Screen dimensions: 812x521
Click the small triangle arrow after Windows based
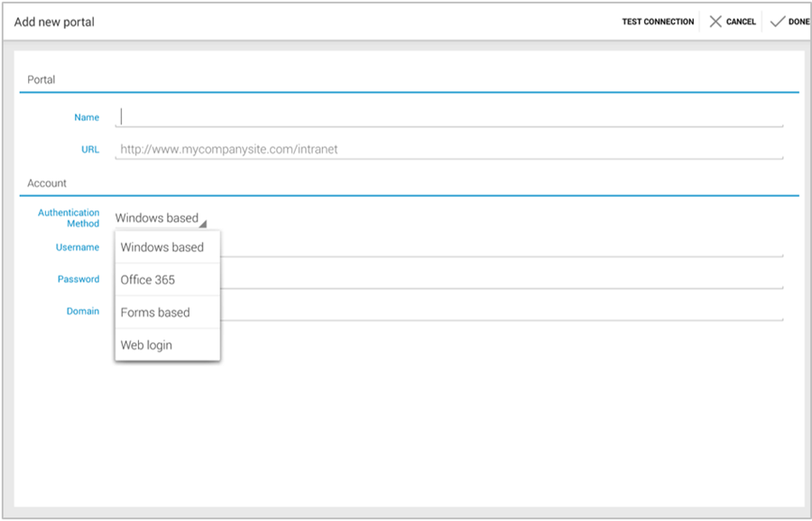(x=203, y=223)
